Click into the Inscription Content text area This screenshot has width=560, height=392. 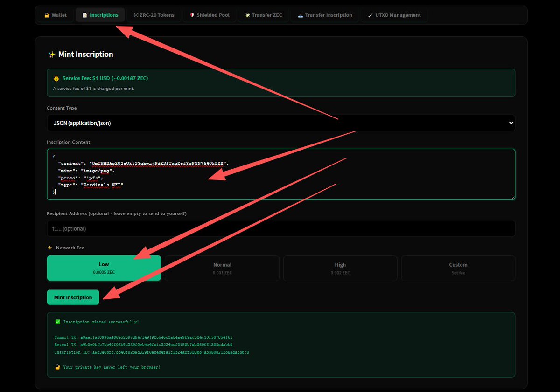281,174
